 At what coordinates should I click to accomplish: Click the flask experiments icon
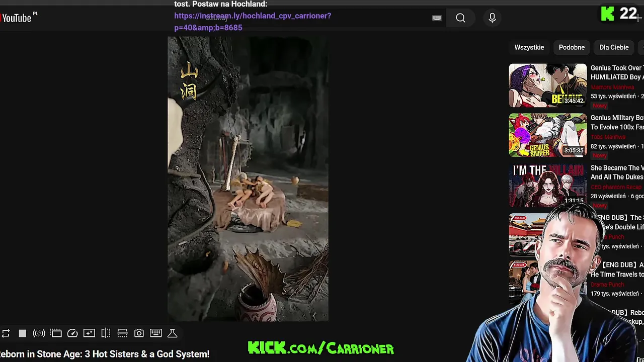coord(172,333)
